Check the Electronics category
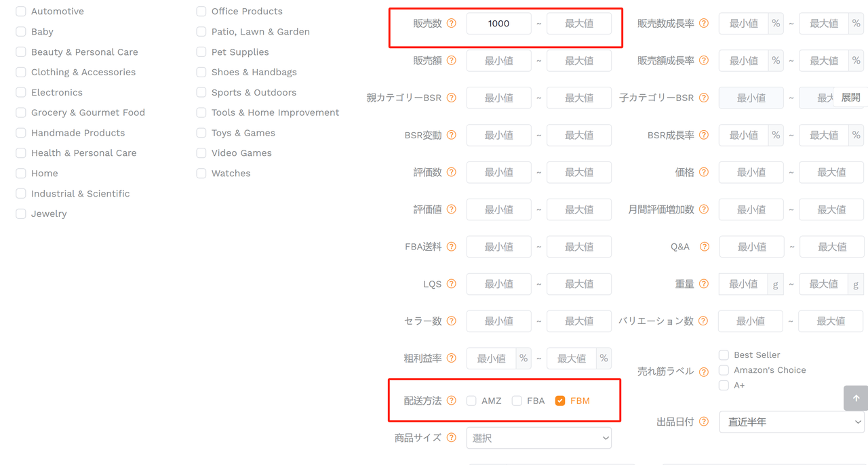The image size is (868, 465). point(21,92)
